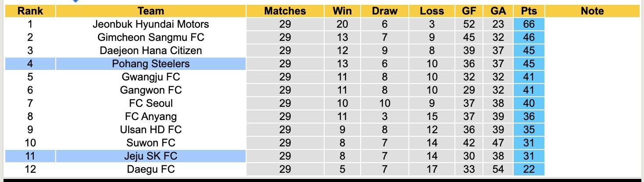Click the Note column header

[592, 11]
